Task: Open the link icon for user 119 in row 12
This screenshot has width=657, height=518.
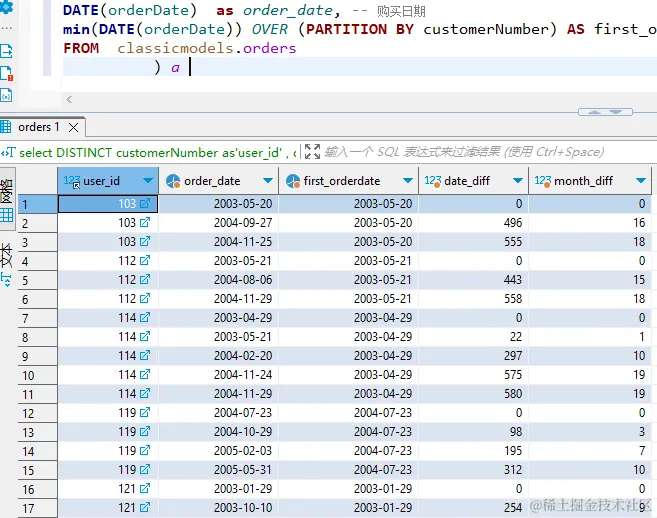Action: coord(145,413)
